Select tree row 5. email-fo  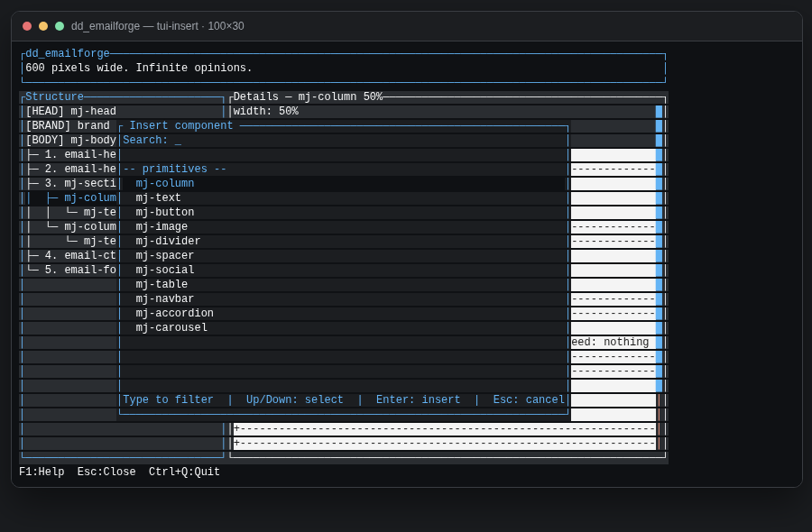[x=72, y=270]
